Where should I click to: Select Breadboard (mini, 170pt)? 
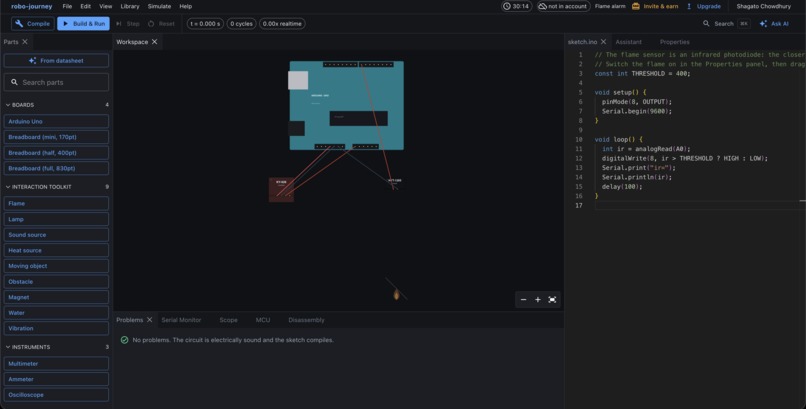[56, 137]
